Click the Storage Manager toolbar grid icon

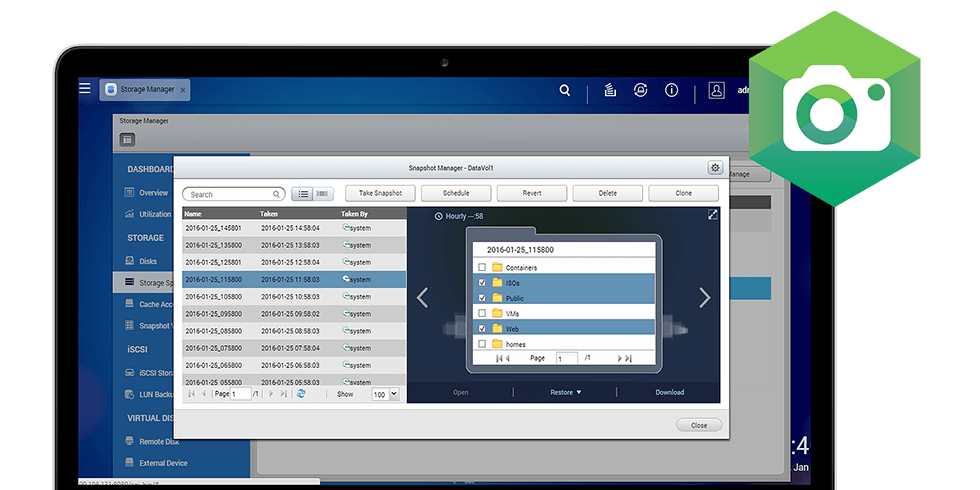(127, 140)
